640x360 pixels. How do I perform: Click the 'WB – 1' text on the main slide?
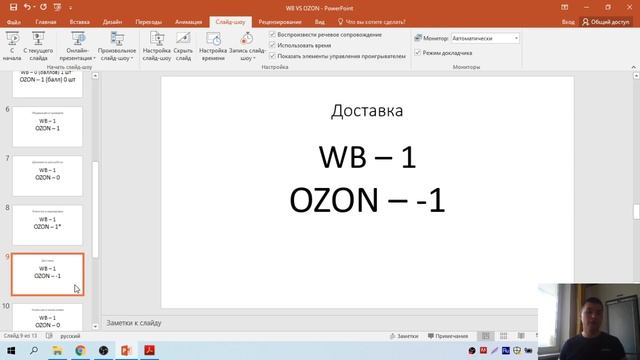click(x=367, y=157)
